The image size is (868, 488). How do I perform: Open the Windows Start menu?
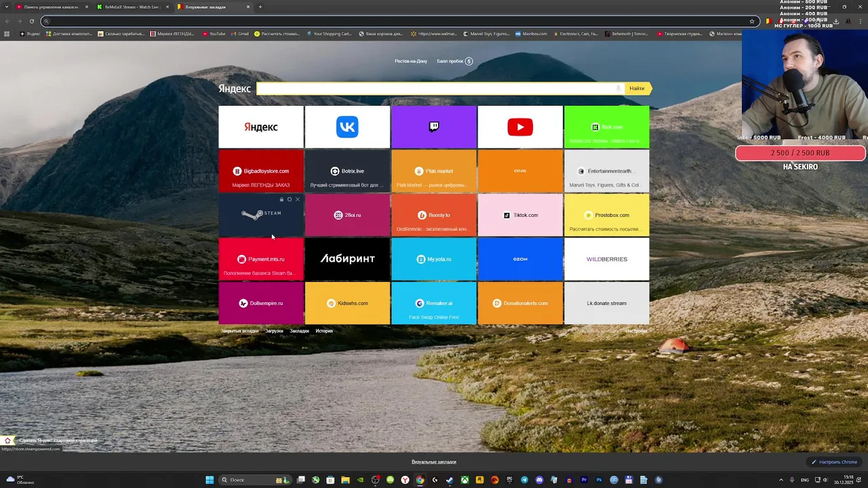210,480
